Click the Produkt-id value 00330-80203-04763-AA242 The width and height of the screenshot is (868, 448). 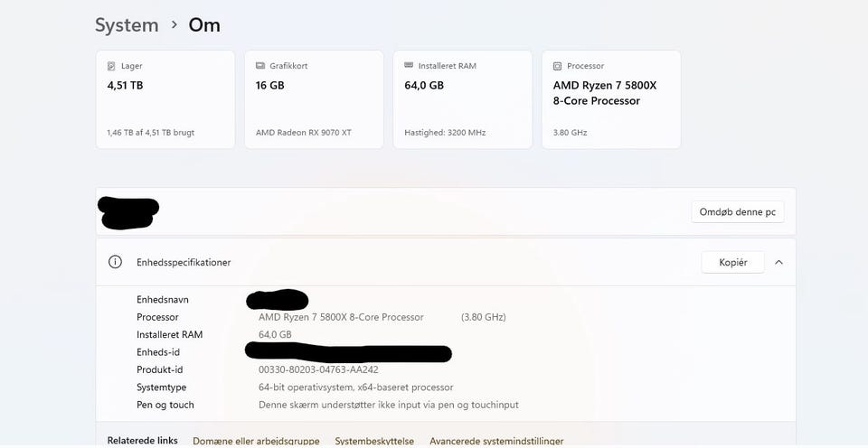click(318, 369)
